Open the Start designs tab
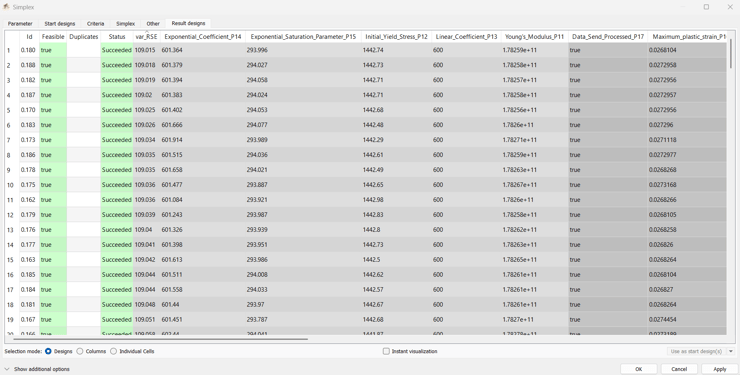This screenshot has height=375, width=740. coord(59,24)
